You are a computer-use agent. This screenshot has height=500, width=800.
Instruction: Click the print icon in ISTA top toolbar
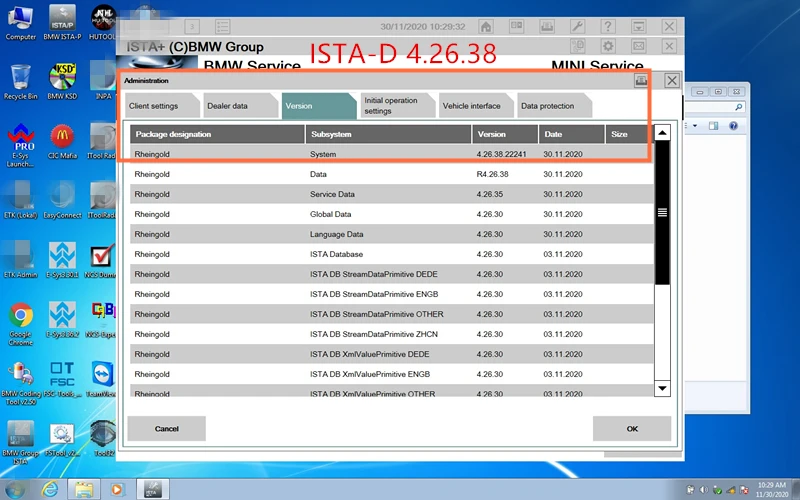[547, 27]
